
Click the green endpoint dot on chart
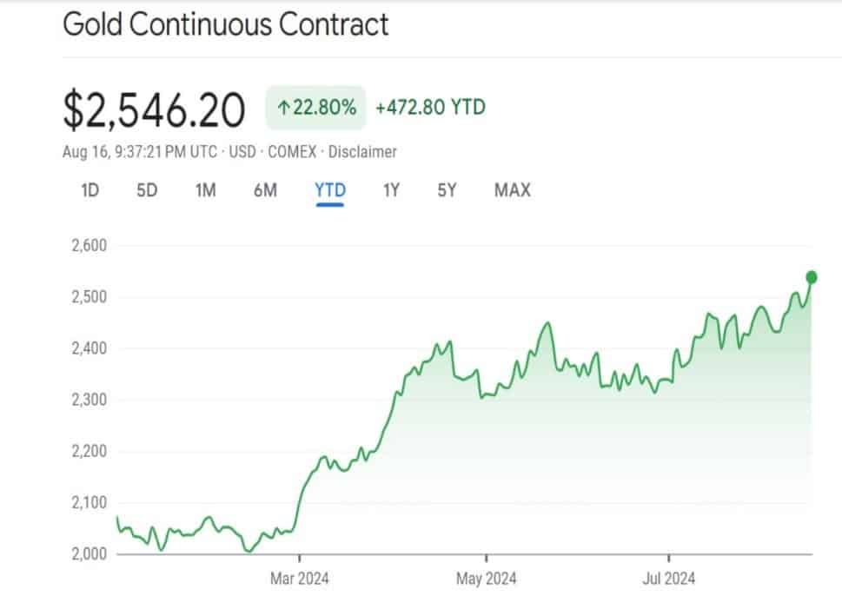coord(812,277)
